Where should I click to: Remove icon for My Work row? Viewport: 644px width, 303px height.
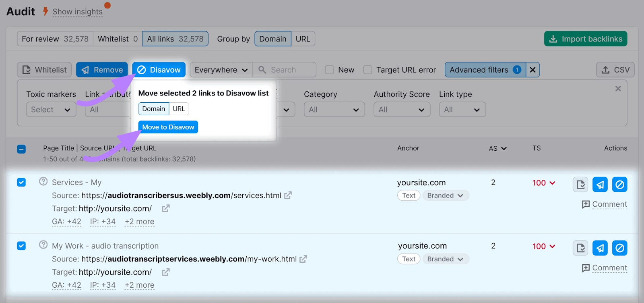[x=600, y=248]
